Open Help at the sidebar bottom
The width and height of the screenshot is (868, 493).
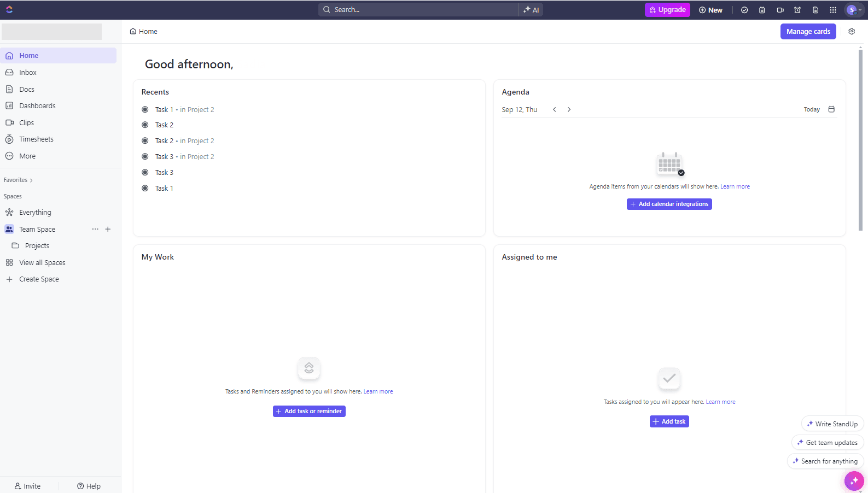point(89,486)
